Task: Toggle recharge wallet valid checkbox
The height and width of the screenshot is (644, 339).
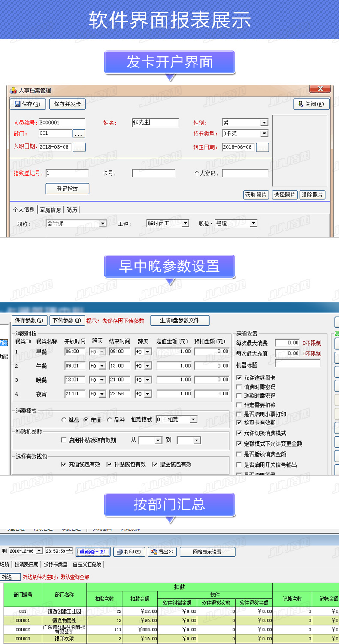Action: pos(64,464)
